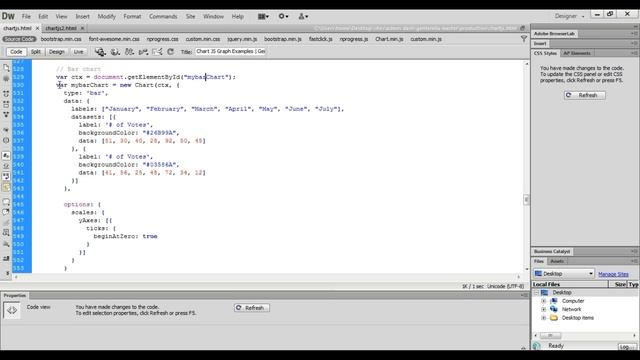The height and width of the screenshot is (360, 640).
Task: Click the Computer icon in file tree
Action: coord(554,301)
